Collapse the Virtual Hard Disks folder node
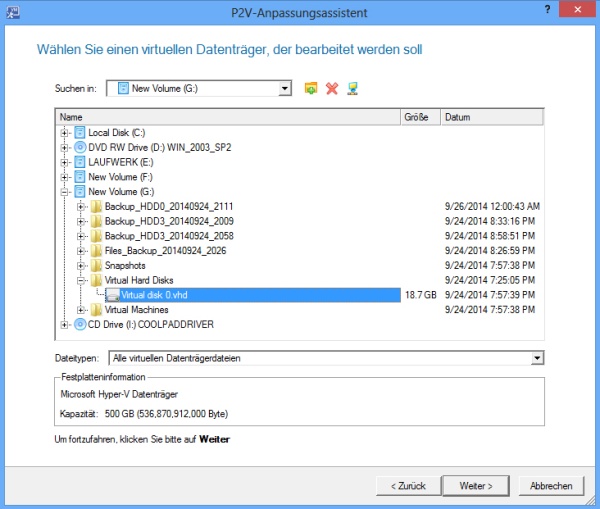600x509 pixels. pos(80,280)
